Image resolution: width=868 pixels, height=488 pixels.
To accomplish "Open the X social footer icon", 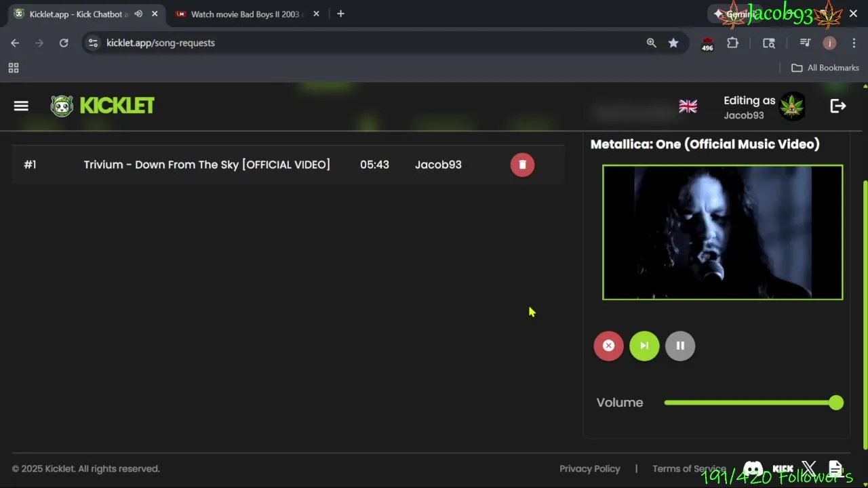I will tap(809, 468).
